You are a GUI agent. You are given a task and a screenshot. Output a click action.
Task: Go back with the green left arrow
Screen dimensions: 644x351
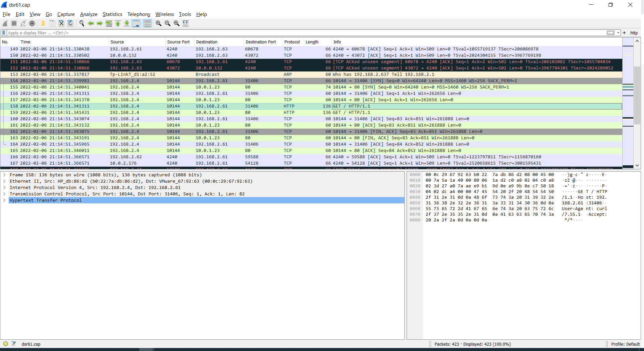click(x=90, y=23)
